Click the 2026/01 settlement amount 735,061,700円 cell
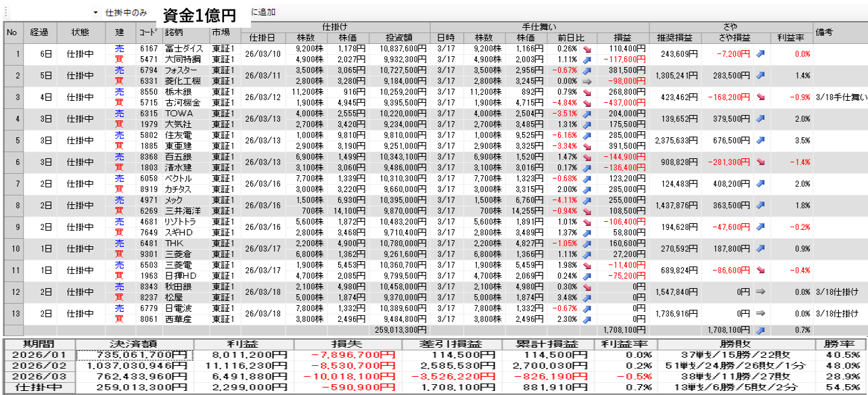The height and width of the screenshot is (395, 868). (x=135, y=354)
